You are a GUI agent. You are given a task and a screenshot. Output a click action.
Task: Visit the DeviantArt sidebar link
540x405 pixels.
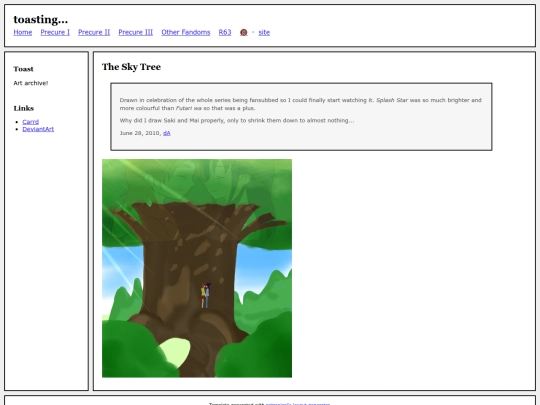(38, 129)
